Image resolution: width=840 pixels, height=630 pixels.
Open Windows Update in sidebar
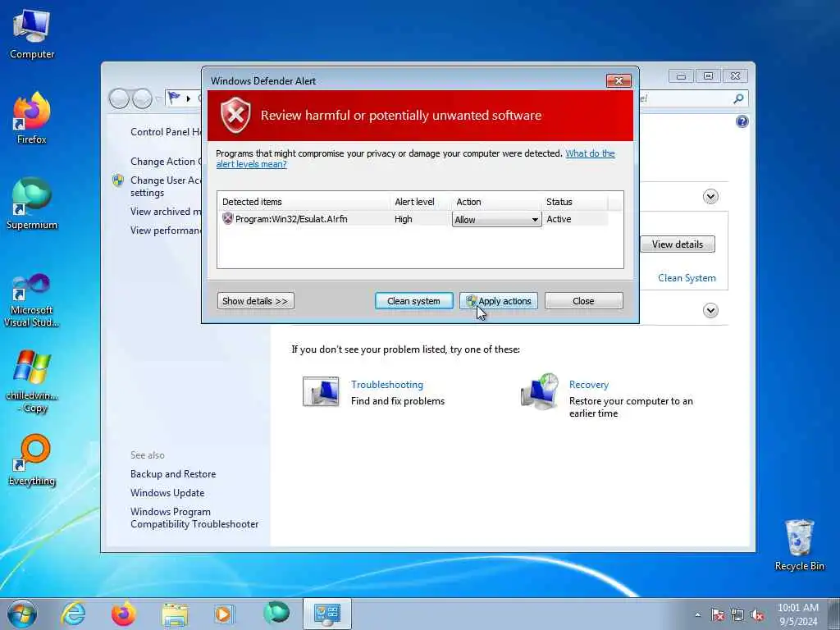pos(167,492)
